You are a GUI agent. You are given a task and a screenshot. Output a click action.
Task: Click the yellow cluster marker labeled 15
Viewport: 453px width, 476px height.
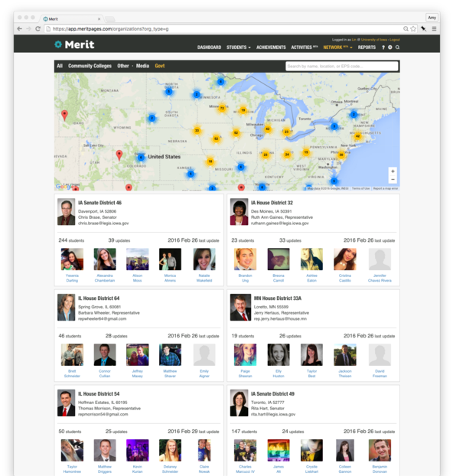306,152
